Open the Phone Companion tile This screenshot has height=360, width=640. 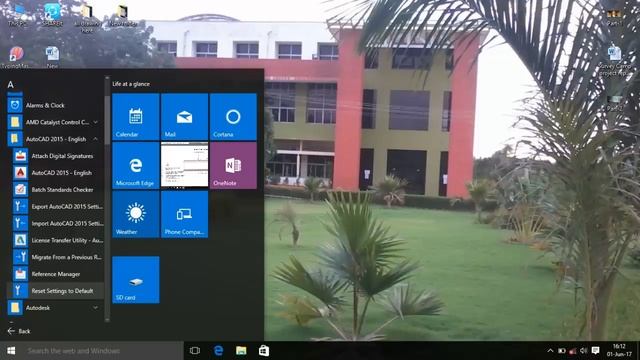184,214
